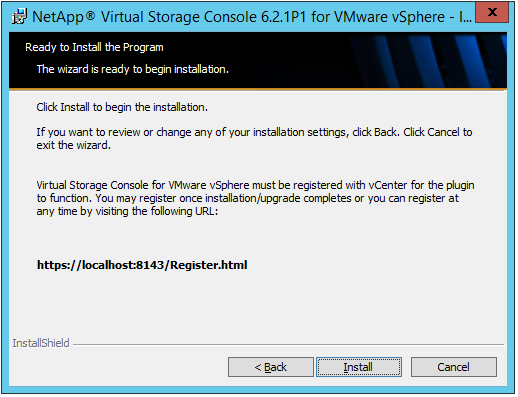The height and width of the screenshot is (397, 518).
Task: Click 'The wizard is ready to begin installation' subtitle
Action: 133,69
